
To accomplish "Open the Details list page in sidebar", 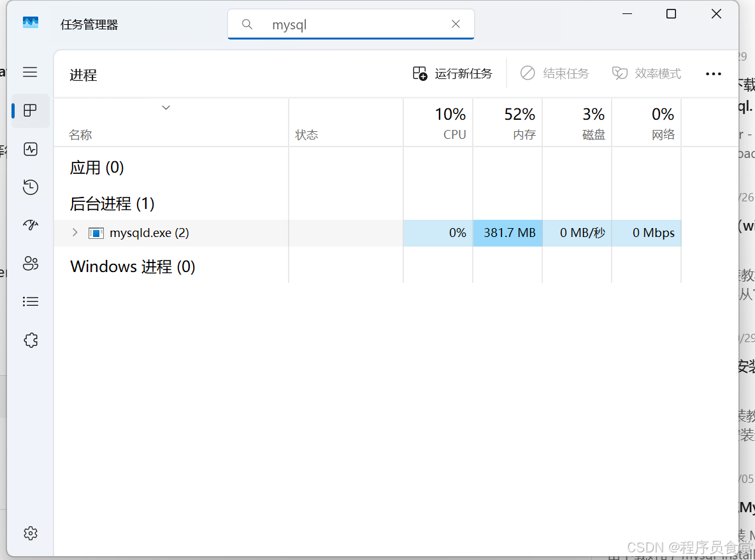I will (31, 301).
